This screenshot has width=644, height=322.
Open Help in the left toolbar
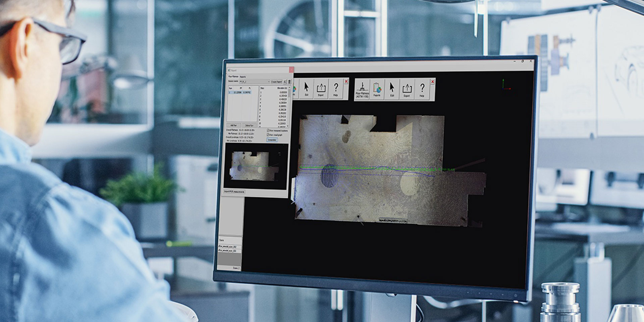coord(336,89)
